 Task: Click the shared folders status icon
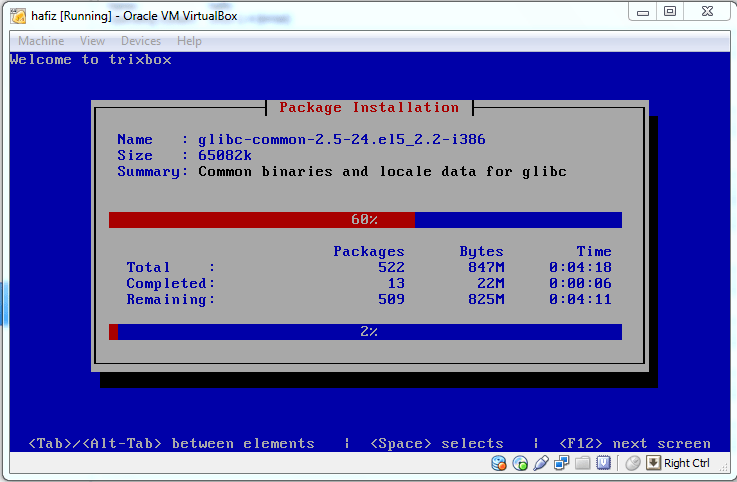(582, 463)
